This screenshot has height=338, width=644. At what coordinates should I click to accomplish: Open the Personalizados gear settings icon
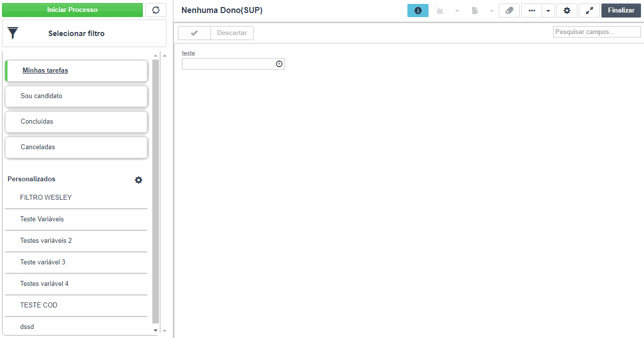click(138, 180)
